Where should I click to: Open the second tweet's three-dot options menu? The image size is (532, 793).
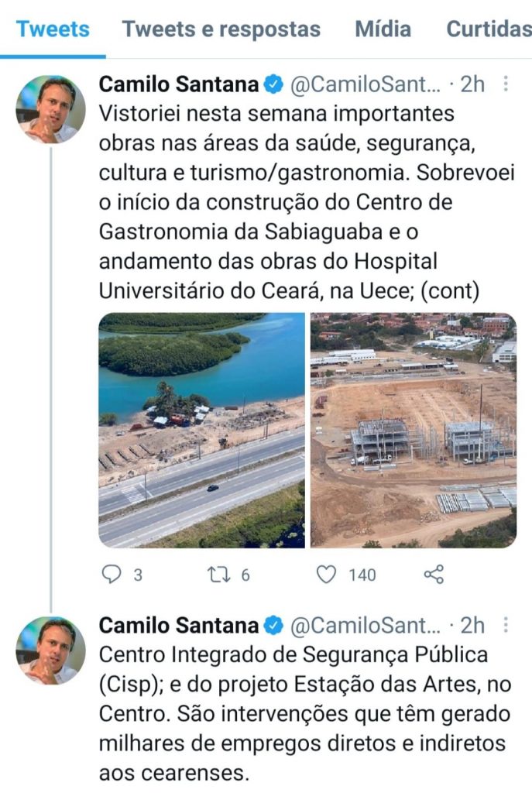tap(506, 624)
